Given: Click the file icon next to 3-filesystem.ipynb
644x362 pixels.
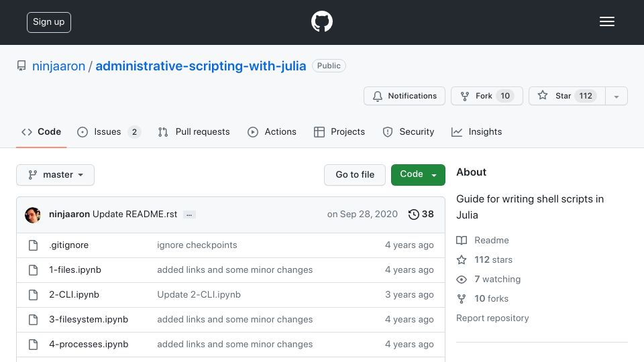Looking at the screenshot, I should (34, 320).
